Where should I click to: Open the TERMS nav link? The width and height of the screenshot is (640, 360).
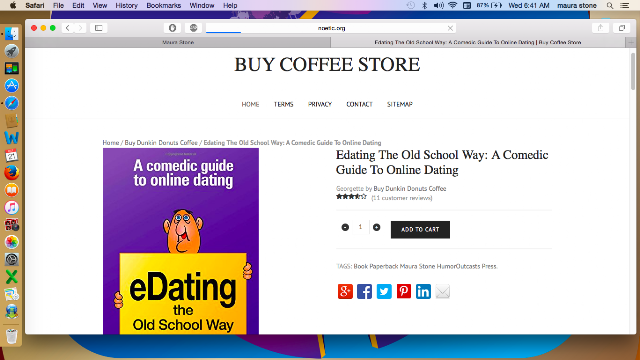pos(284,104)
